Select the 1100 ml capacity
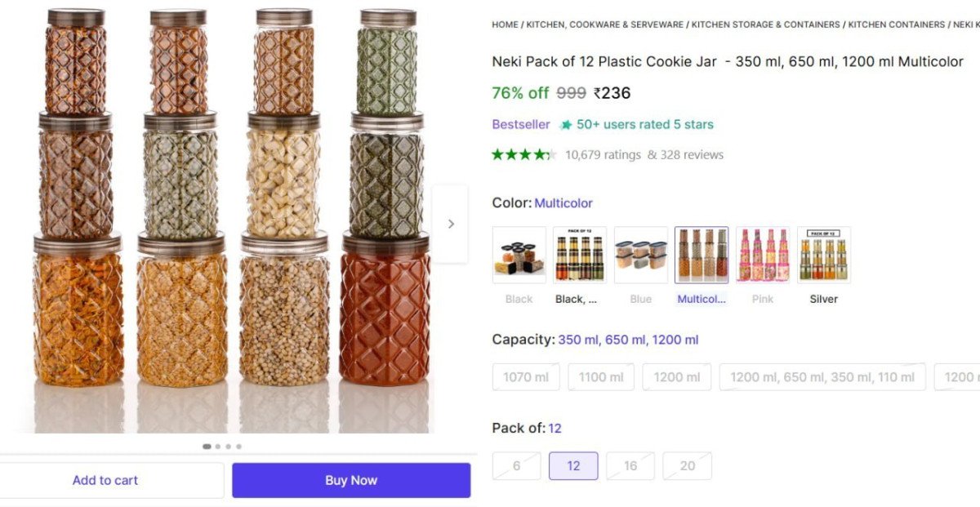 click(601, 376)
